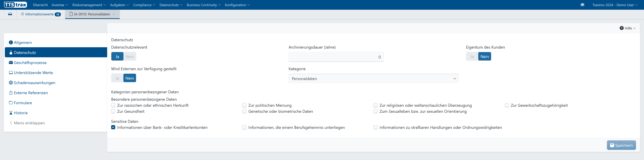Click the list icon beside Informationswerte
Screen dimensions: 644x160
click(22, 14)
